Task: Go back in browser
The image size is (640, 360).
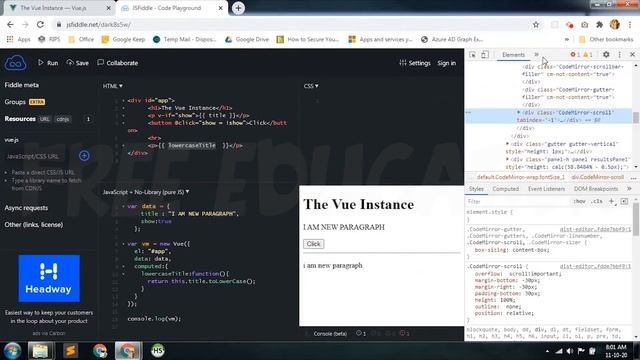Action: [x=10, y=24]
